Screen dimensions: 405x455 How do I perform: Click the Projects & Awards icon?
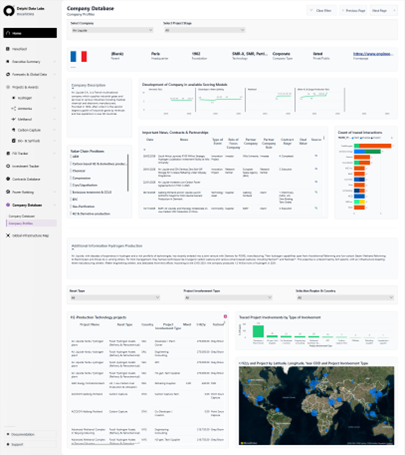click(x=8, y=87)
